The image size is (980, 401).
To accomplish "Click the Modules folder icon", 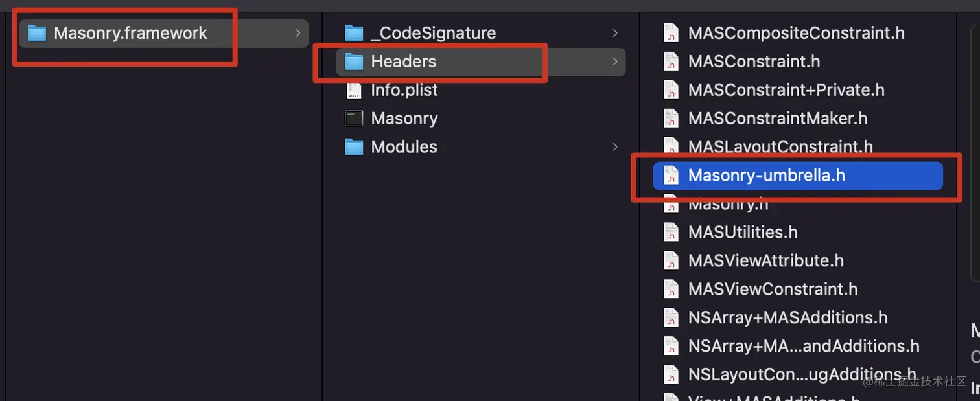I will 354,147.
